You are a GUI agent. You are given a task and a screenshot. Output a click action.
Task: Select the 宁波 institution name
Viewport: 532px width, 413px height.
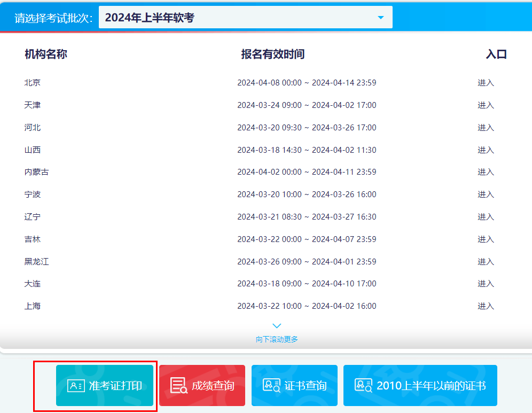point(33,194)
